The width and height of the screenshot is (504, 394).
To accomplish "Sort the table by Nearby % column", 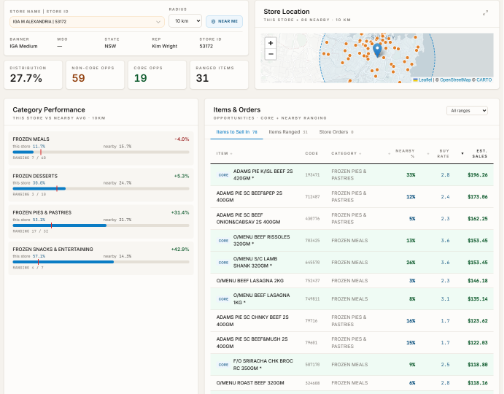I will coord(402,153).
